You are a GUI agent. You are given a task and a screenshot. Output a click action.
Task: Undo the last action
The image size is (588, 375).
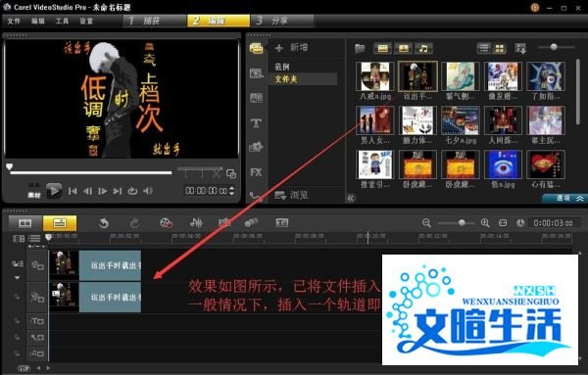pos(104,223)
